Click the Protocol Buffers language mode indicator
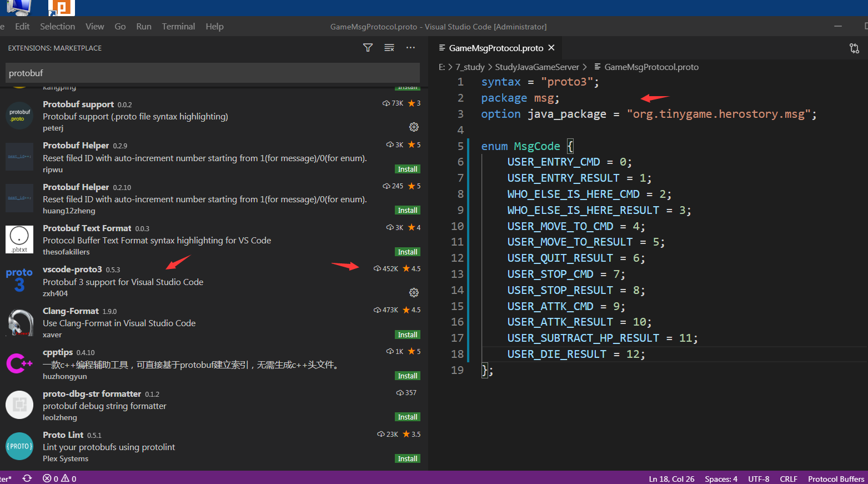The image size is (868, 484). (836, 478)
